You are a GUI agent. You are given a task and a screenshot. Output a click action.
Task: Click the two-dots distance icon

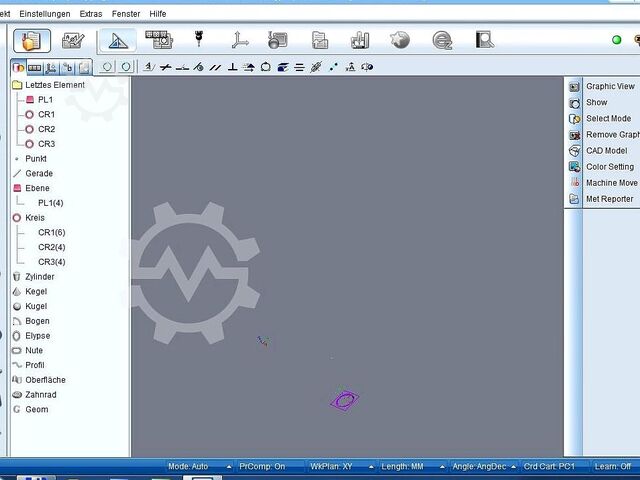(x=333, y=67)
